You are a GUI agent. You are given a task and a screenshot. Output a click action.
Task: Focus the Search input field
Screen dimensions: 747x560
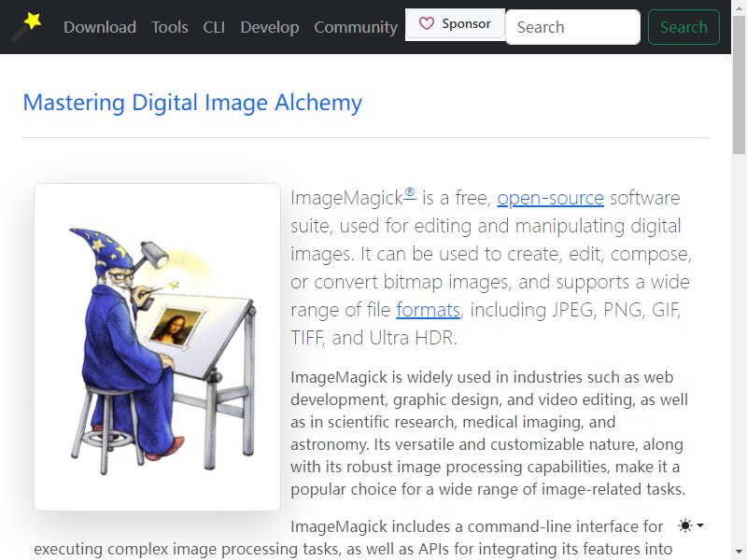pyautogui.click(x=572, y=27)
